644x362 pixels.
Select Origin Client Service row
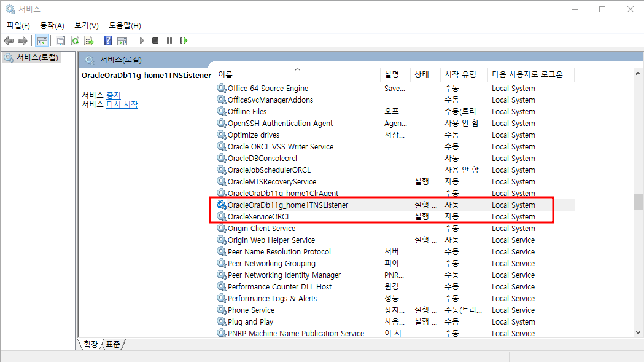pyautogui.click(x=261, y=228)
